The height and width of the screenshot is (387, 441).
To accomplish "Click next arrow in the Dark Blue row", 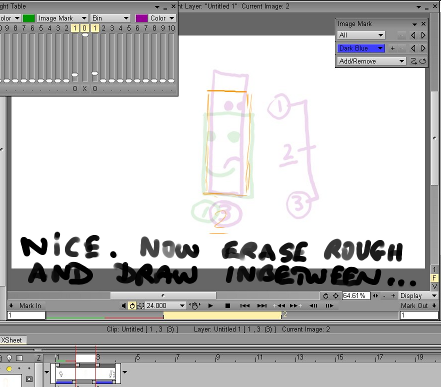I will click(x=423, y=48).
